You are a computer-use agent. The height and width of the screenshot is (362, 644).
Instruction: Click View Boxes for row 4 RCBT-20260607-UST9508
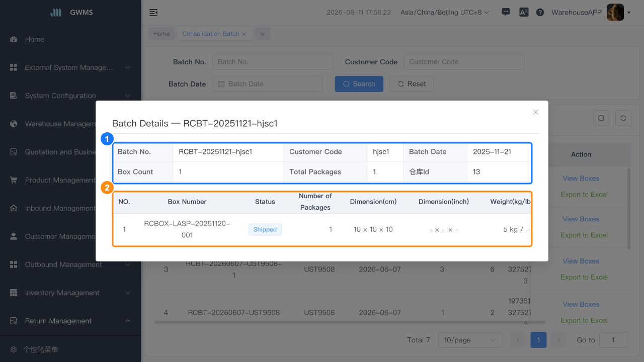pyautogui.click(x=581, y=305)
